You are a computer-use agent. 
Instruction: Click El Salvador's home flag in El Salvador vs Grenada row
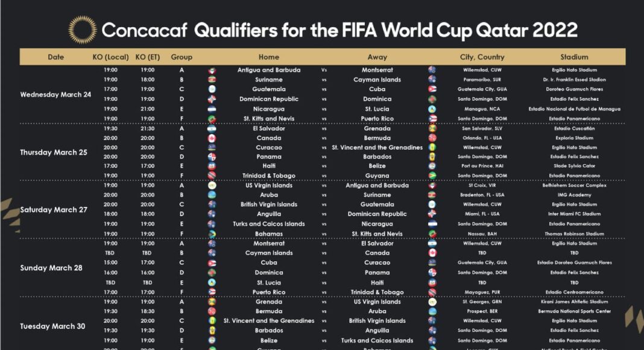pyautogui.click(x=212, y=129)
